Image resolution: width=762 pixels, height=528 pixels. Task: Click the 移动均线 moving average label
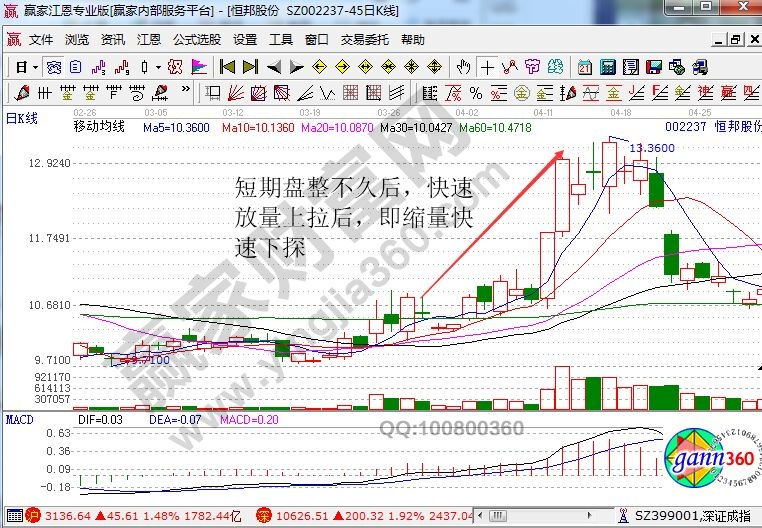coord(98,128)
